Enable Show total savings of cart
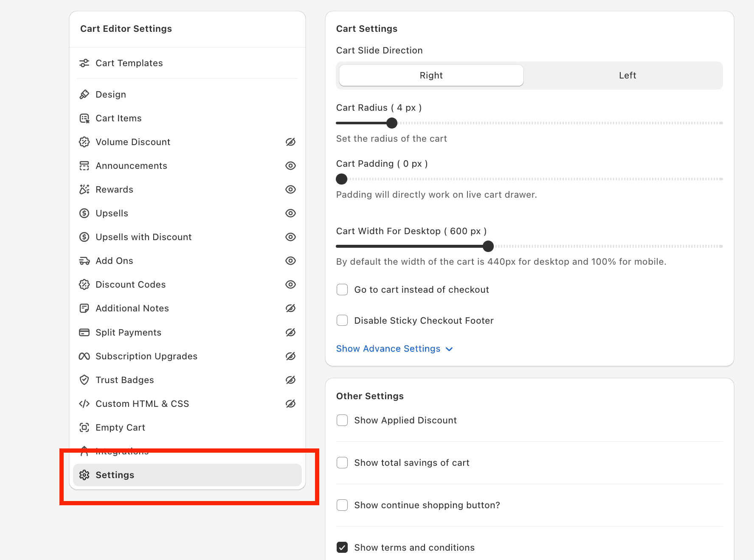754x560 pixels. (x=342, y=463)
